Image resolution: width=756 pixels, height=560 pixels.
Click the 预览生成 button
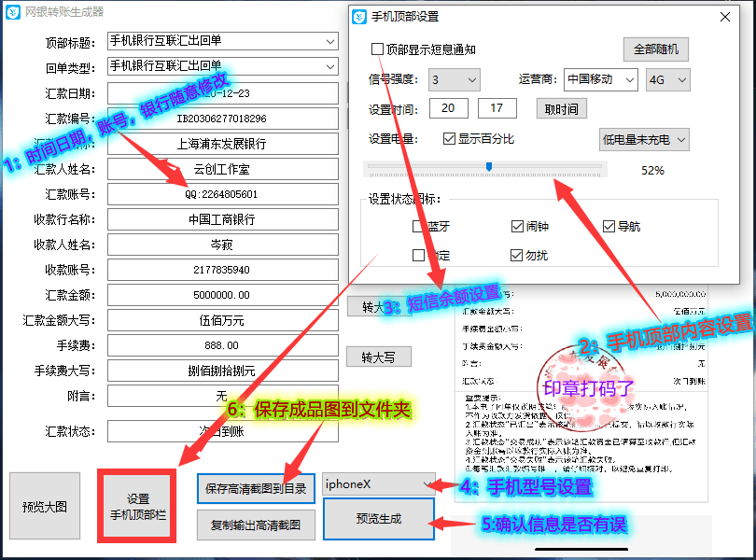click(379, 519)
